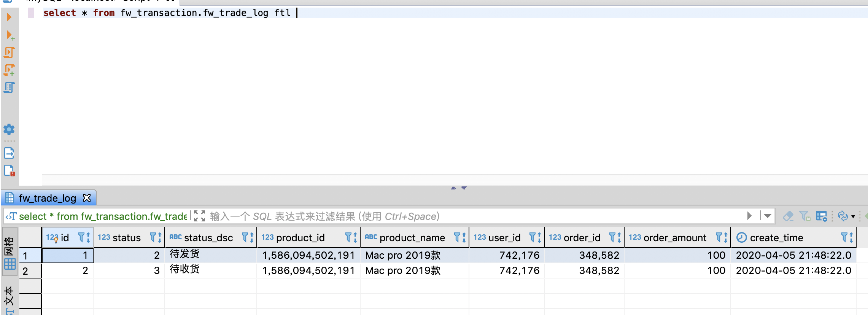Viewport: 868px width, 315px height.
Task: Sort by the status_dsc column
Action: click(252, 237)
